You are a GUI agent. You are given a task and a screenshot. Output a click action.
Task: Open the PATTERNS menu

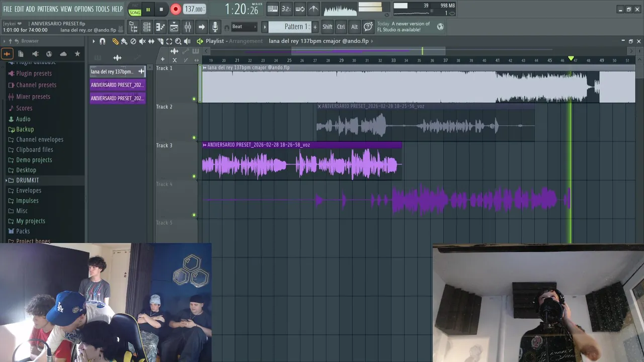(48, 9)
